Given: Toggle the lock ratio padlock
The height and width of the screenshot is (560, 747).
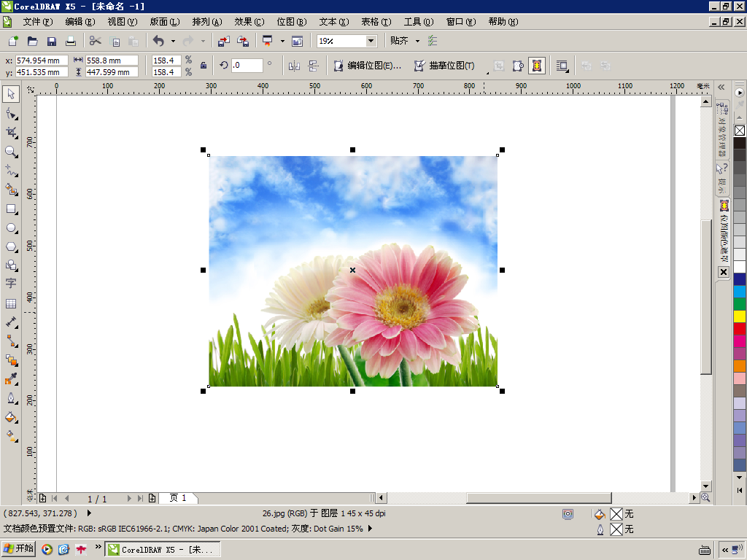Looking at the screenshot, I should point(204,66).
